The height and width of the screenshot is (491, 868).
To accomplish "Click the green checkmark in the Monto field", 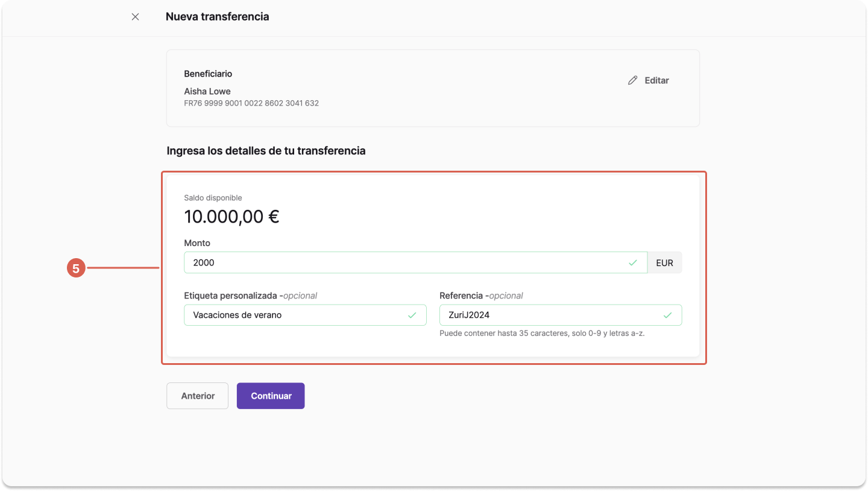I will [632, 263].
